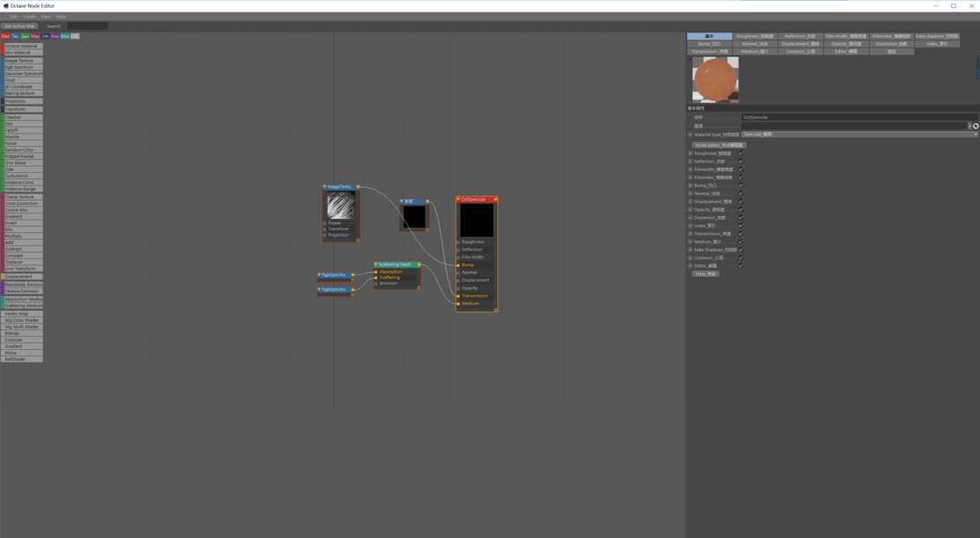
Task: Click the OctSpecular node output port
Action: [495, 199]
